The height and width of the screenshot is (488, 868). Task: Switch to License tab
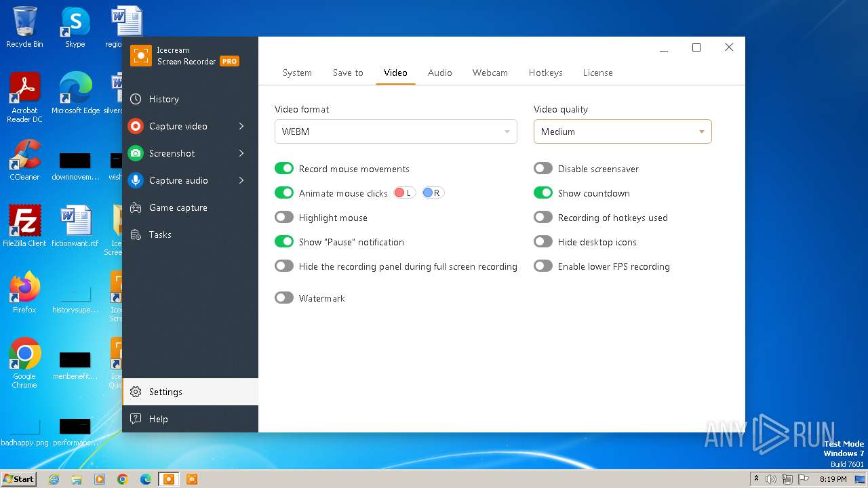pos(597,73)
